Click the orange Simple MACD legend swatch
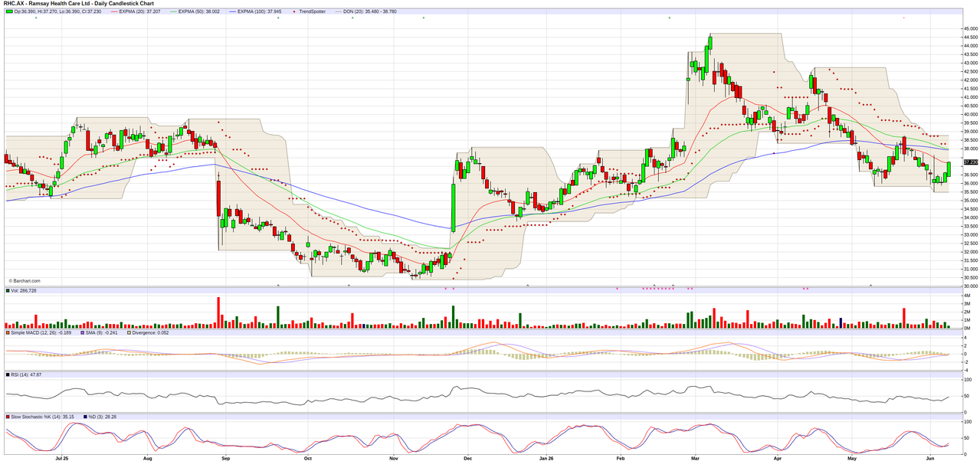The height and width of the screenshot is (471, 980). tap(7, 332)
